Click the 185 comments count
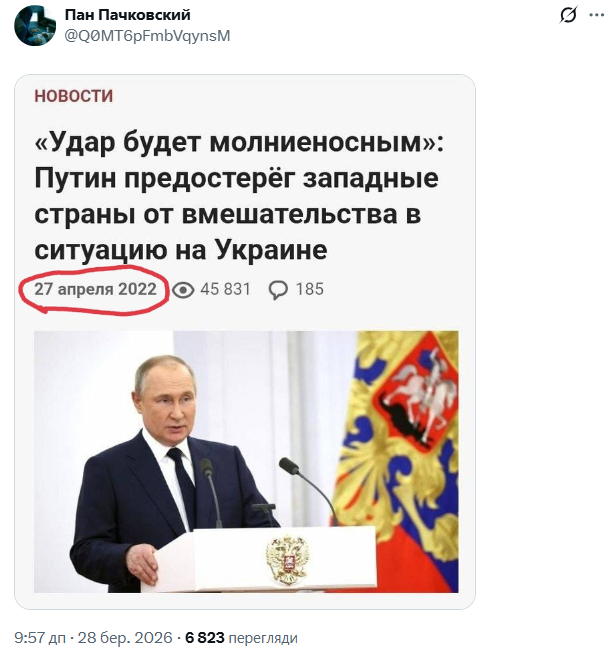 [310, 290]
